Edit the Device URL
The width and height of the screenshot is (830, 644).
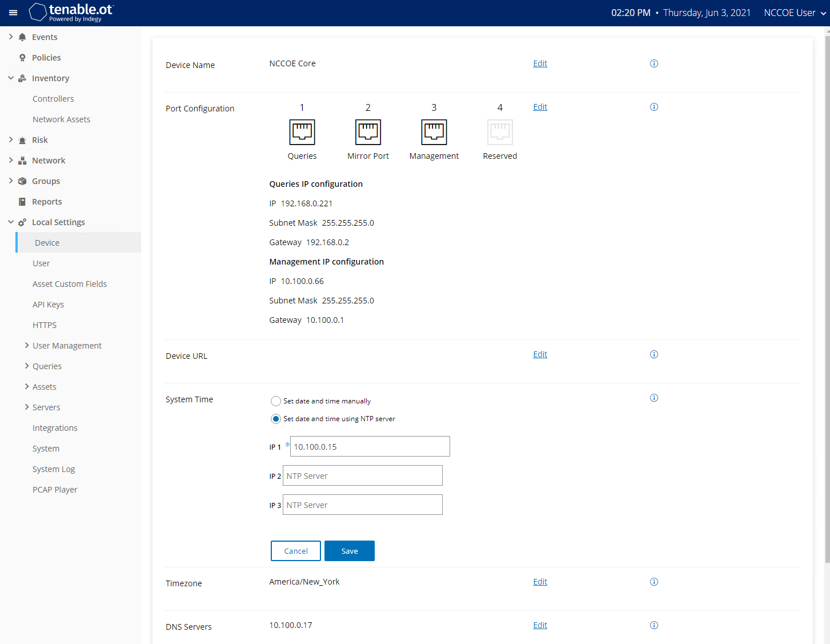coord(540,354)
